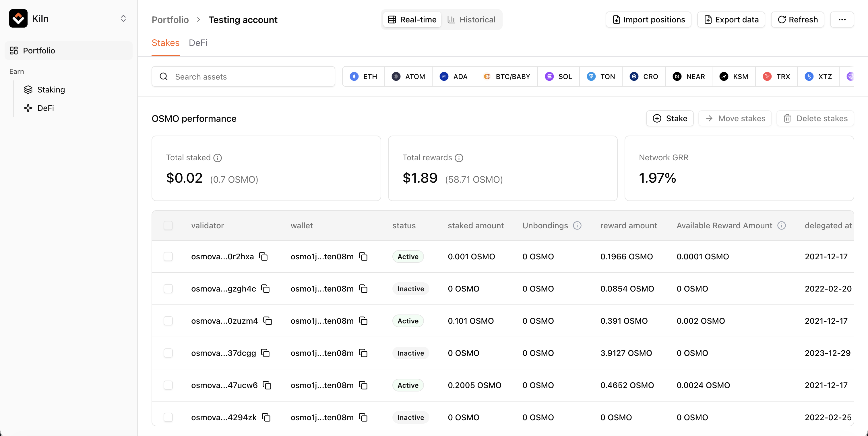
Task: Toggle the select-all checkbox in table header
Action: [168, 225]
